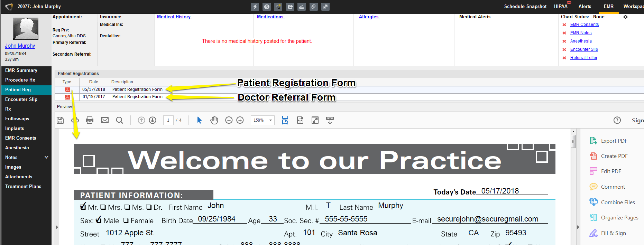This screenshot has height=245, width=644.
Task: Open the Medications link
Action: click(270, 17)
